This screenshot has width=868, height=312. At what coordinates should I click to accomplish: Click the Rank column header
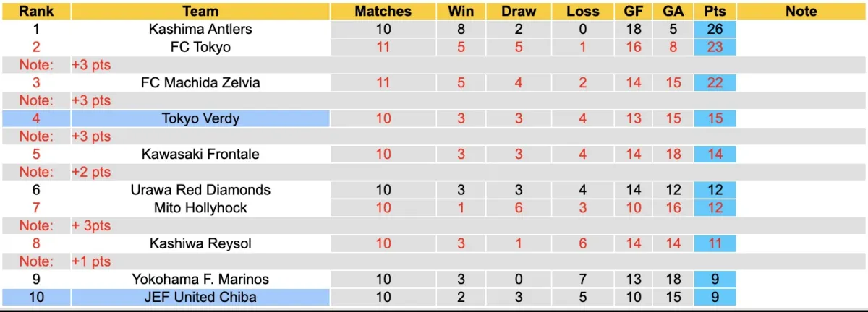36,12
